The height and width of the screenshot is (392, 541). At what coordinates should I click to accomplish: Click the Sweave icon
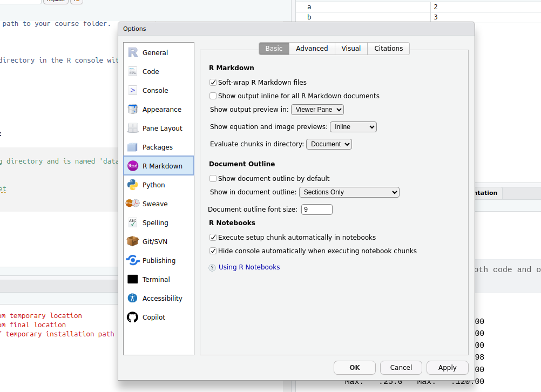[133, 204]
